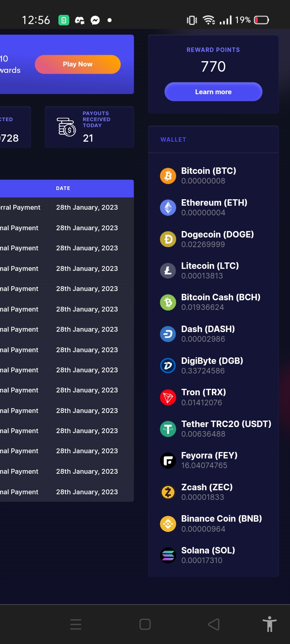Image resolution: width=290 pixels, height=644 pixels.
Task: Tap the DigiByte (DGB) blue icon
Action: coord(168,365)
